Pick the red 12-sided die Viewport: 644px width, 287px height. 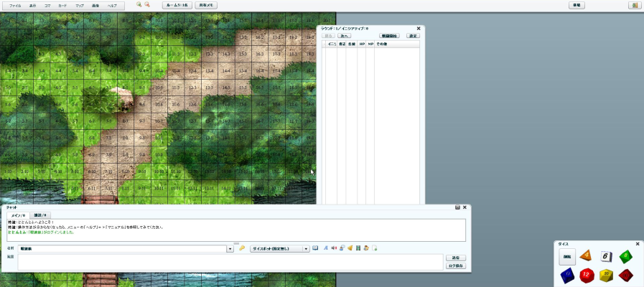(587, 275)
